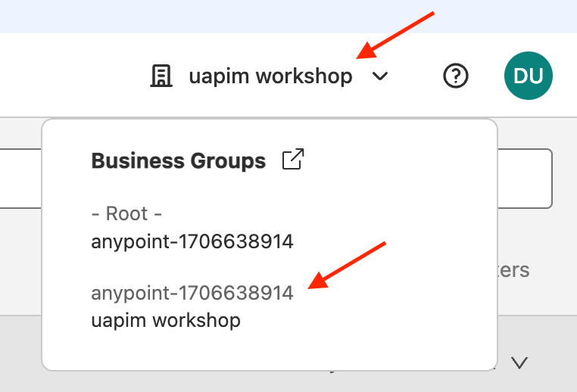Click the "- Root -" label
The width and height of the screenshot is (577, 392).
tap(126, 214)
